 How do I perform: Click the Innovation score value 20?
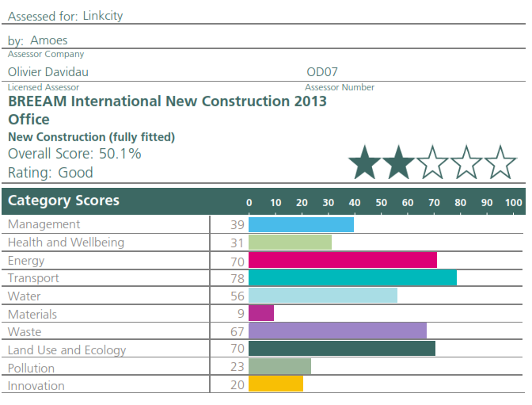pos(237,385)
